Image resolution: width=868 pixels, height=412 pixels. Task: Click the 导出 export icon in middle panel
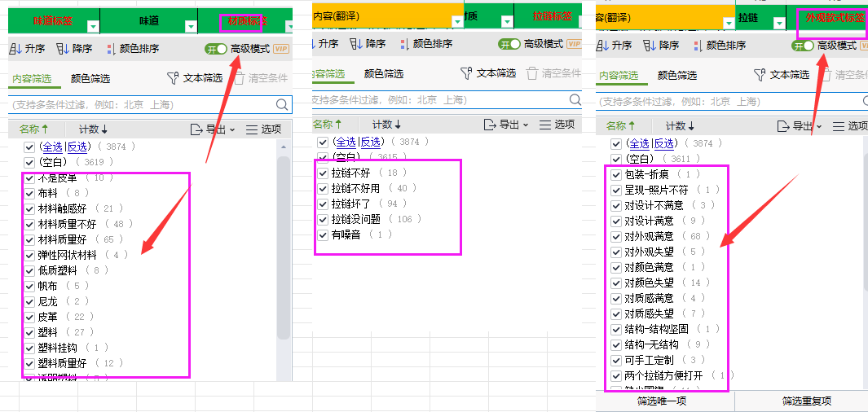(490, 125)
